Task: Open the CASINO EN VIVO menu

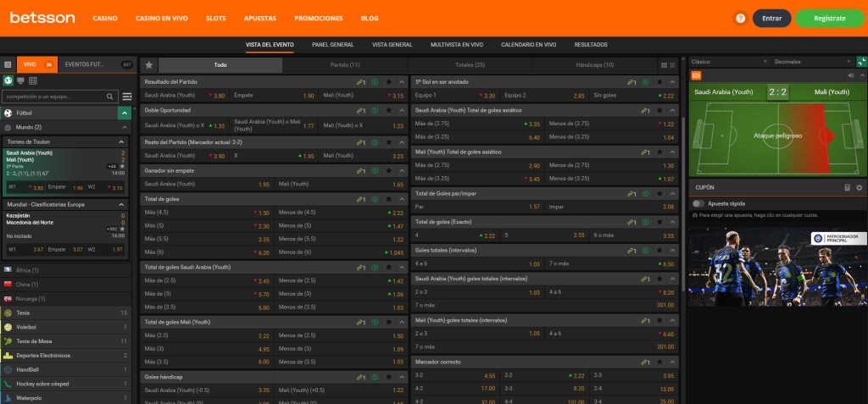Action: [162, 18]
